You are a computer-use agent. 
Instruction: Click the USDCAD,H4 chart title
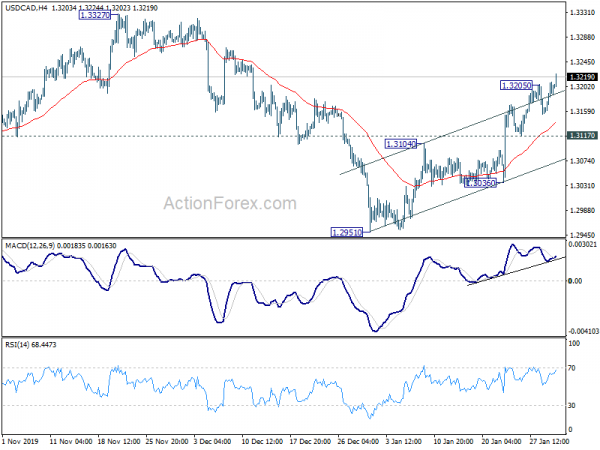click(x=26, y=8)
